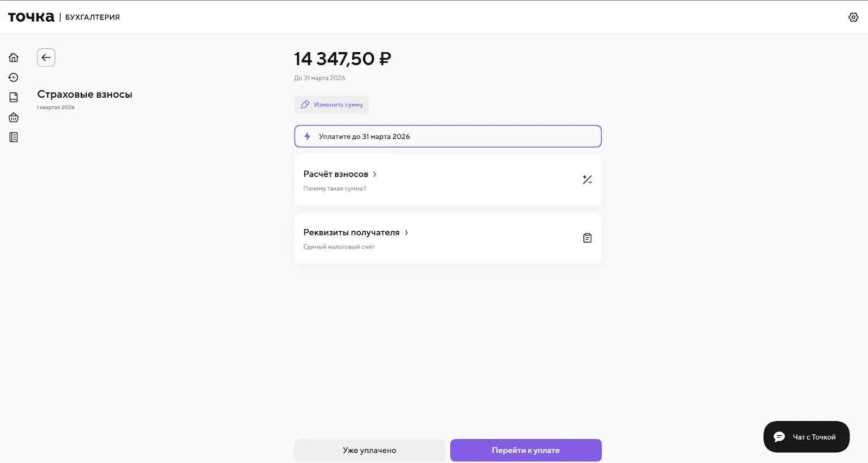Open the history clock icon in sidebar
Image resolution: width=868 pixels, height=463 pixels.
click(x=14, y=78)
